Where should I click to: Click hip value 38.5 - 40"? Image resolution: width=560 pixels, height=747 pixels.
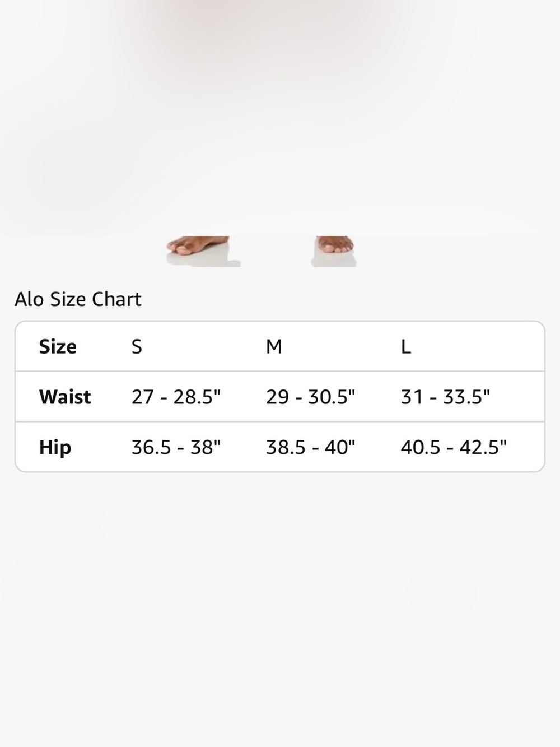310,447
